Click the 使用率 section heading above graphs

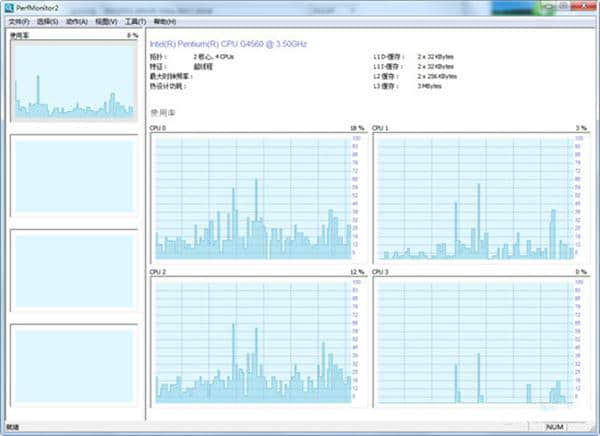click(160, 112)
